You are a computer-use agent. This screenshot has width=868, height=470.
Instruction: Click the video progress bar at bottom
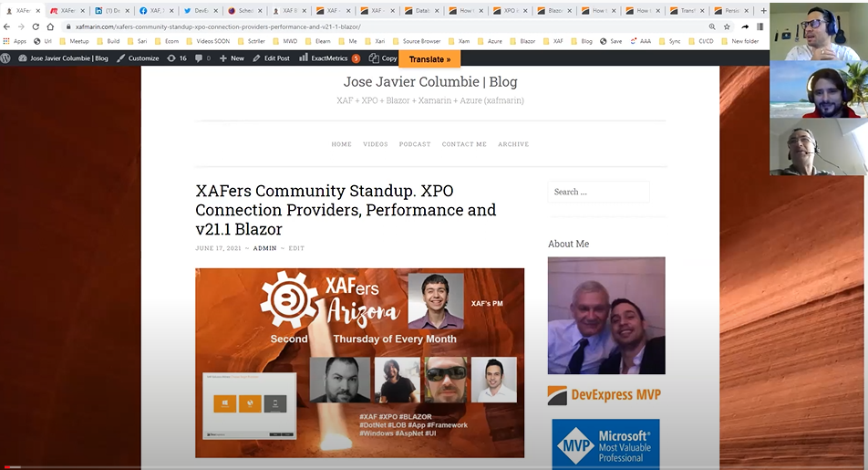[434, 468]
